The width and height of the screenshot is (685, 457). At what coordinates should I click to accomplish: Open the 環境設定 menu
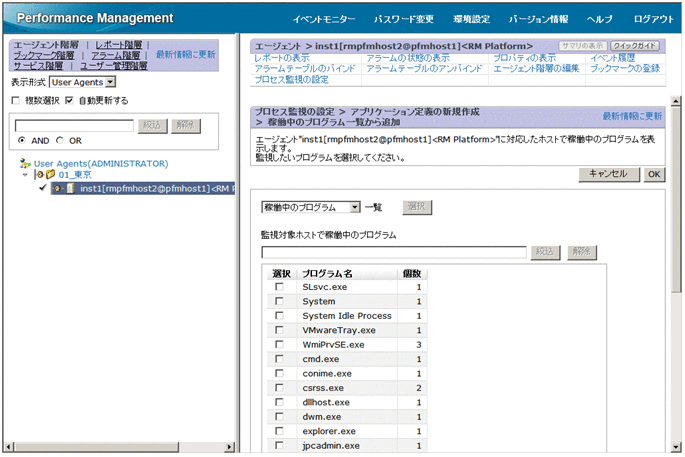pos(471,19)
